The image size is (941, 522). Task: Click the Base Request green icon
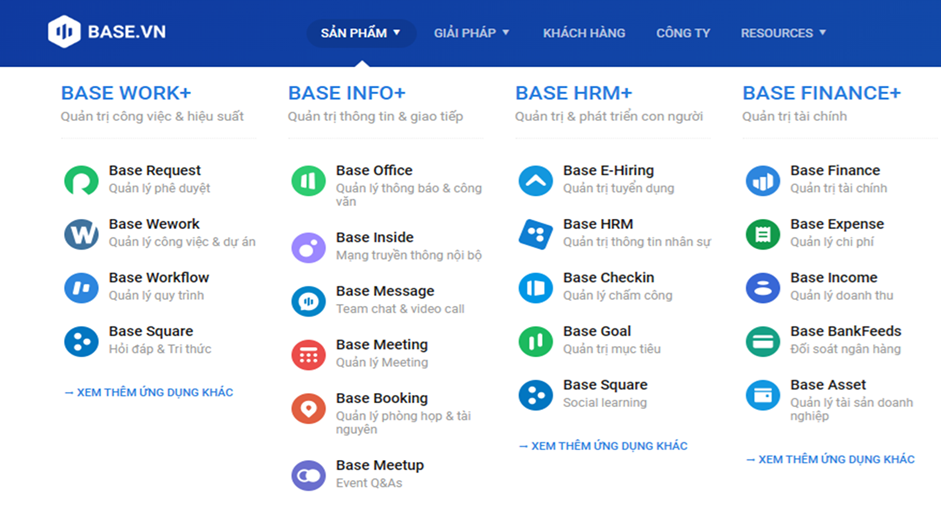[82, 181]
